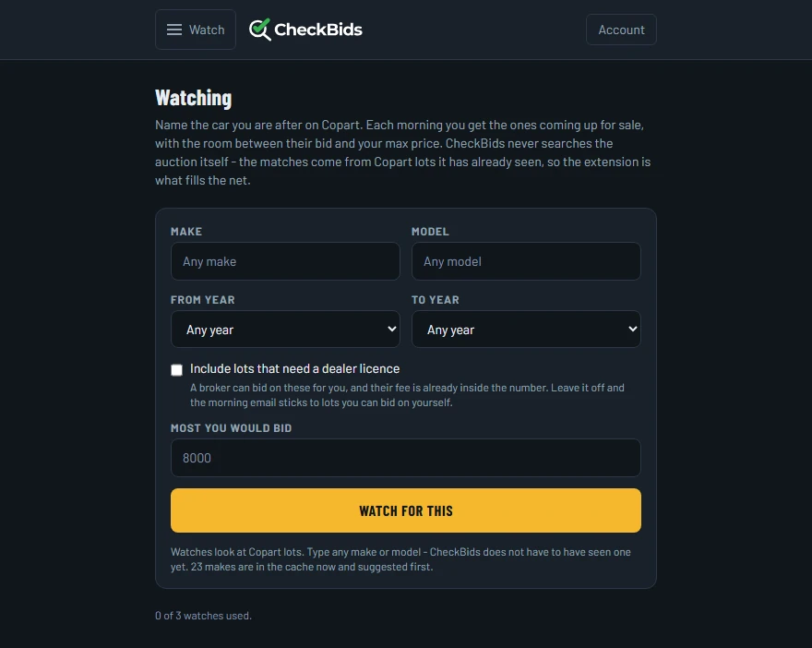Click the MODEL field label
This screenshot has height=648, width=812.
point(430,232)
